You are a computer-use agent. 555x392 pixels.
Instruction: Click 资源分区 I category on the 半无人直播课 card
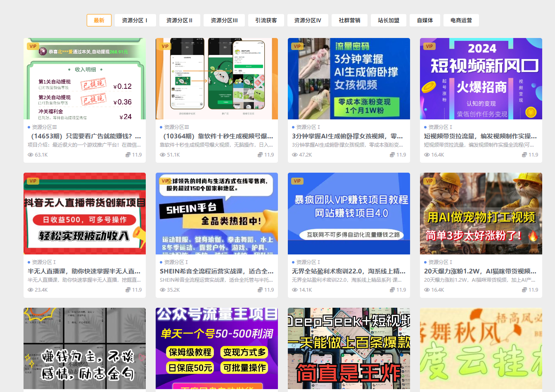coord(44,262)
